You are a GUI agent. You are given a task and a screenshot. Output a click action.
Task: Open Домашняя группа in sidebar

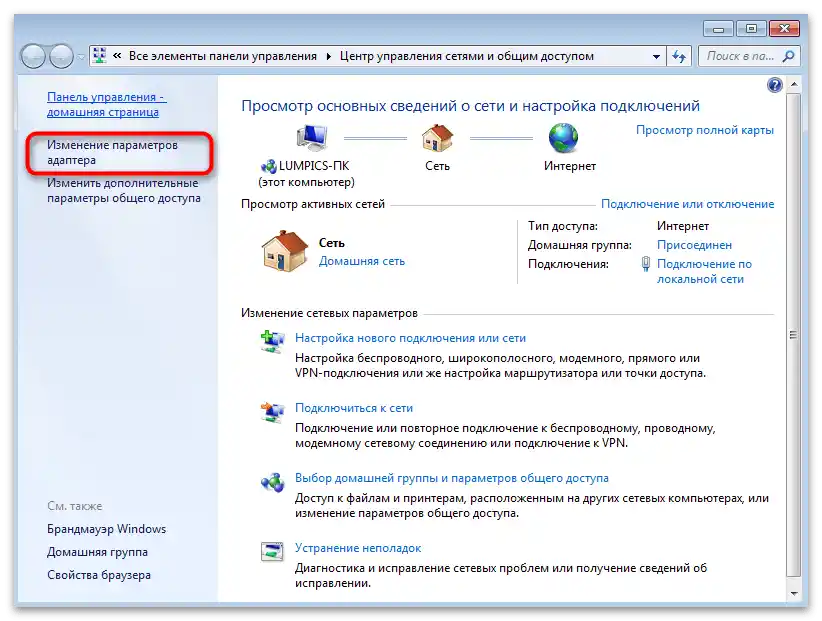(x=98, y=552)
